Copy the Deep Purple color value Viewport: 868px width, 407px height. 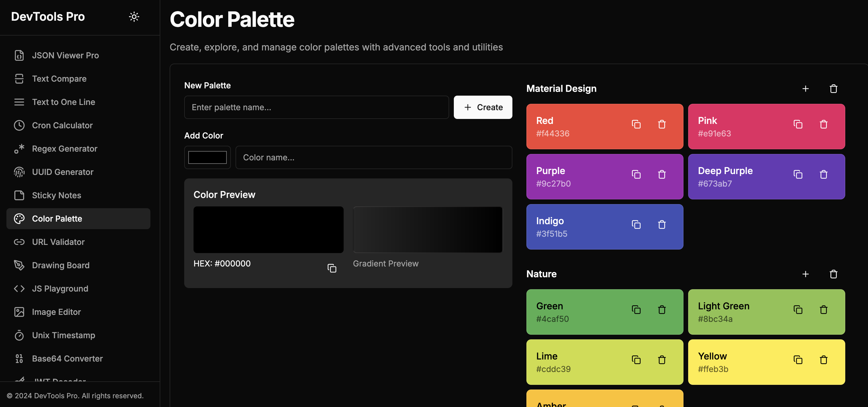coord(797,175)
